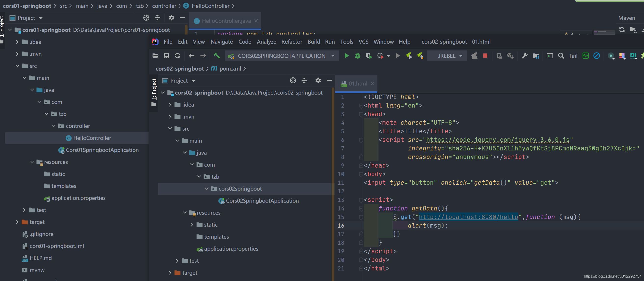Collapse the cors02springboot package folder
The image size is (644, 281).
pyautogui.click(x=206, y=189)
